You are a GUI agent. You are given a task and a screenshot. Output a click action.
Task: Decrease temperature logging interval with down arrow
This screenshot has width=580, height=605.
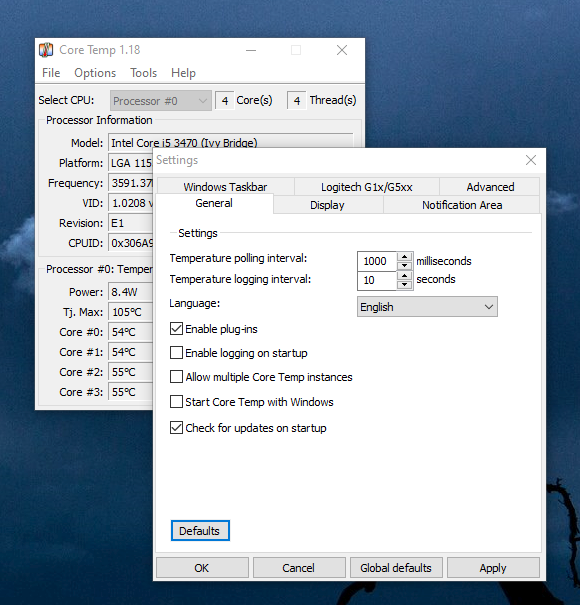coord(404,284)
